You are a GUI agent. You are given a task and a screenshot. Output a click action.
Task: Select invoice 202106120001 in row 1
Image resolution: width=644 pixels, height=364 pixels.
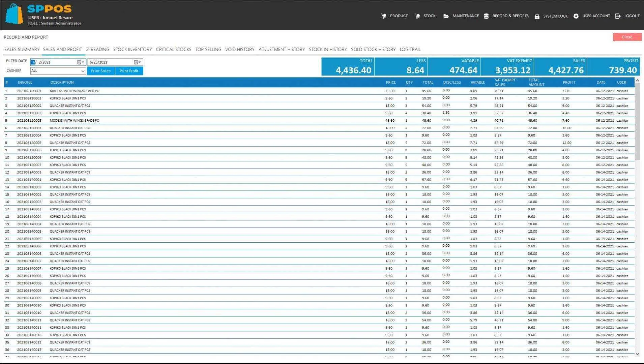point(29,91)
